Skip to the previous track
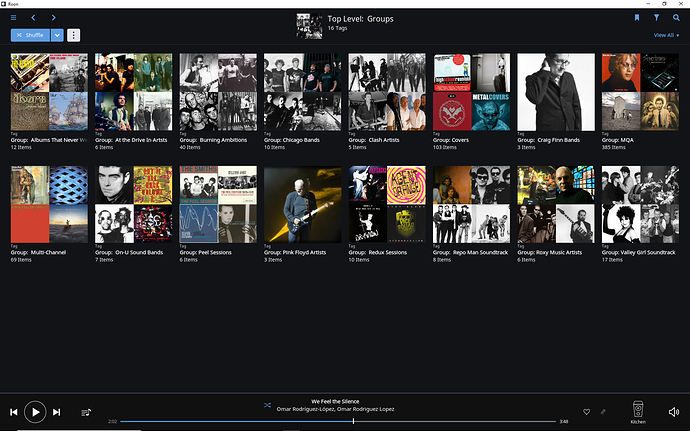Screen dimensions: 690x431 [x=14, y=412]
